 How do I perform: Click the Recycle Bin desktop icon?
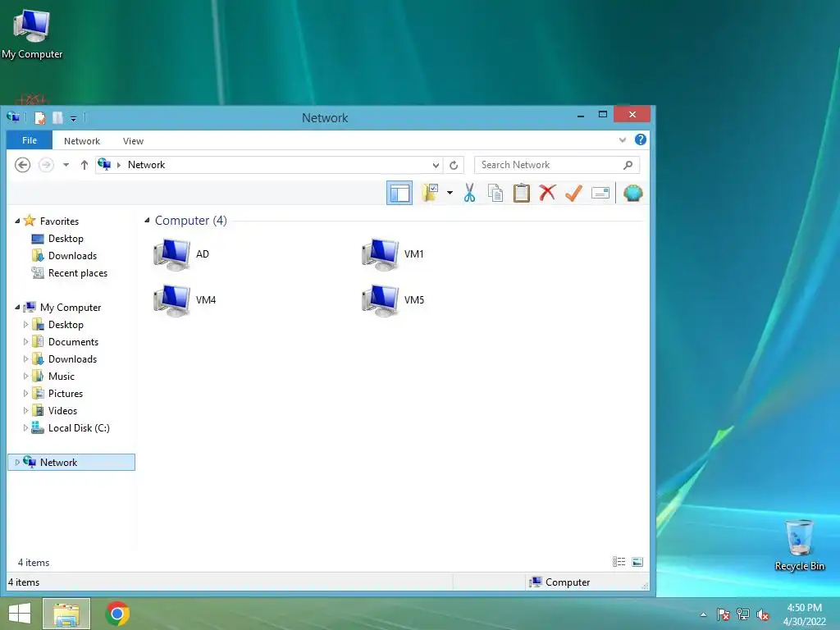click(x=799, y=545)
